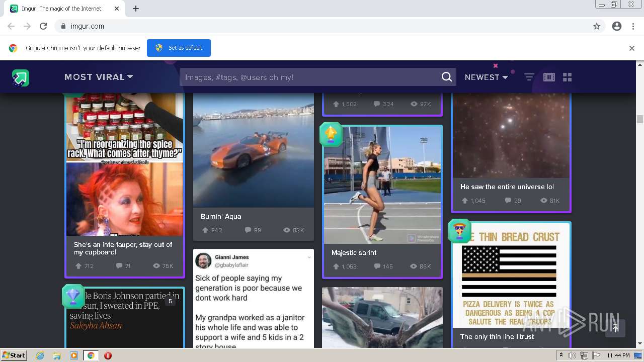Open the Windows Start menu
Image resolution: width=644 pixels, height=362 pixels.
click(x=14, y=355)
